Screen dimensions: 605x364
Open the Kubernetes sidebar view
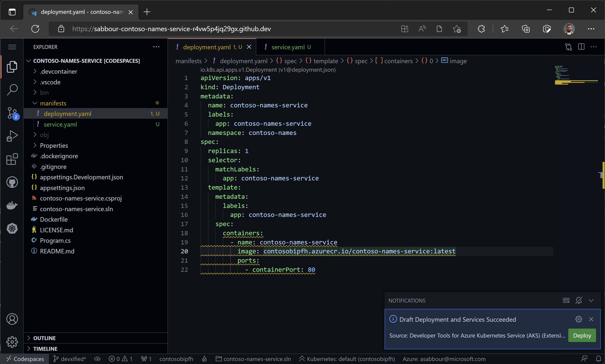12,228
